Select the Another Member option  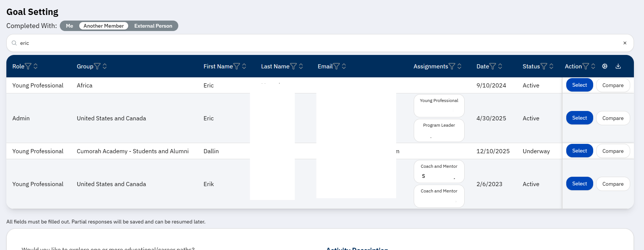[104, 26]
